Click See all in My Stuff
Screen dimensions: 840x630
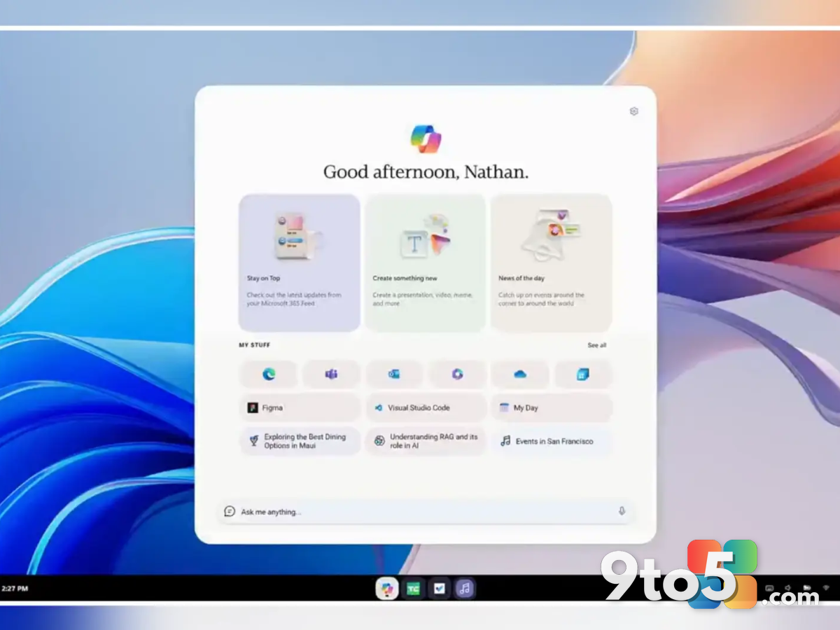click(x=597, y=345)
